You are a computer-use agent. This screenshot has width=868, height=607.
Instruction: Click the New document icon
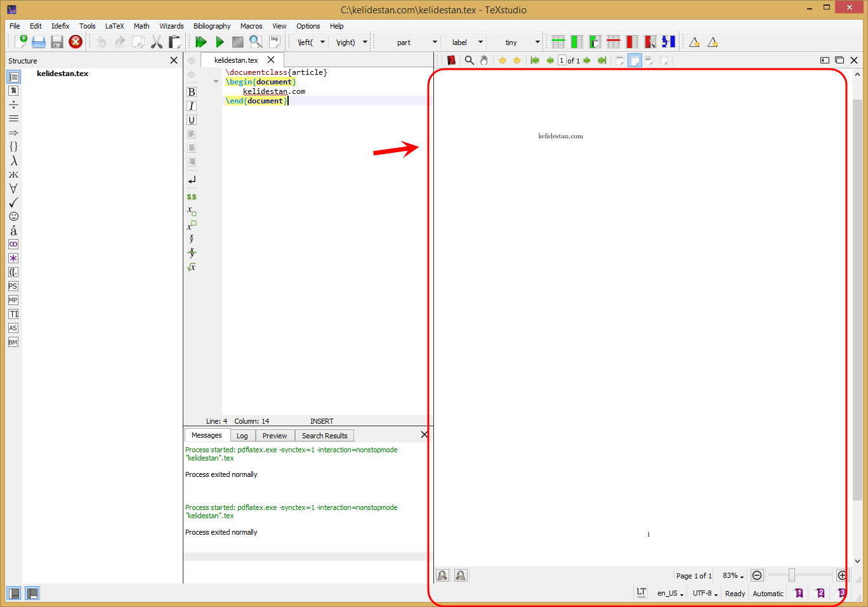tap(21, 42)
